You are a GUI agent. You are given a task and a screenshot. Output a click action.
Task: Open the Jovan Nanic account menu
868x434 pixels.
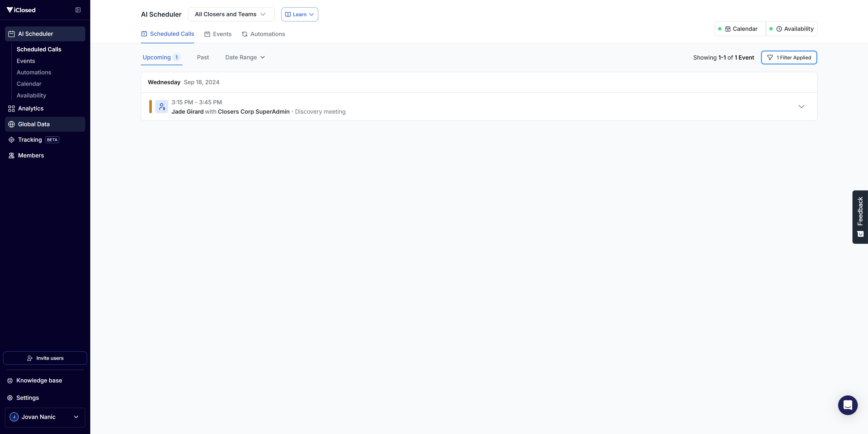click(x=45, y=417)
